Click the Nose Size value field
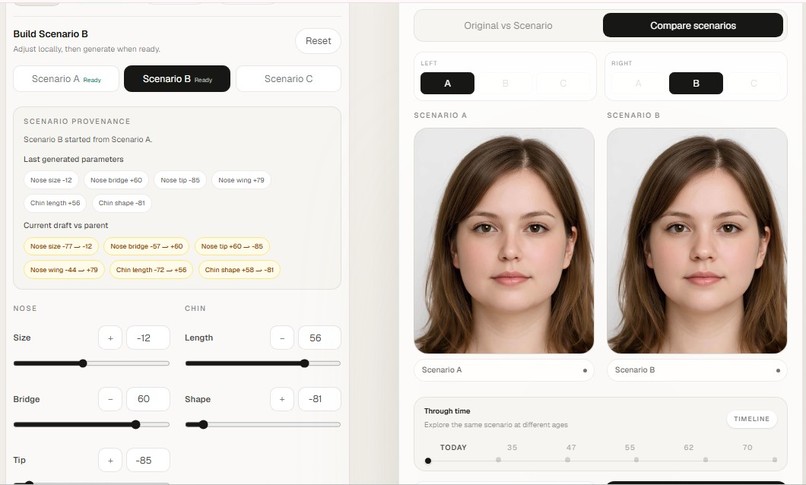 click(148, 338)
